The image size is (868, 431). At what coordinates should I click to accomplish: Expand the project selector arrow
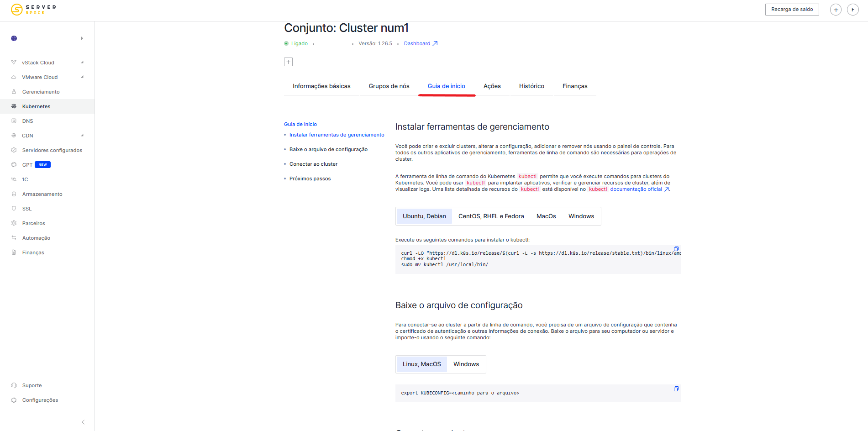pos(82,38)
